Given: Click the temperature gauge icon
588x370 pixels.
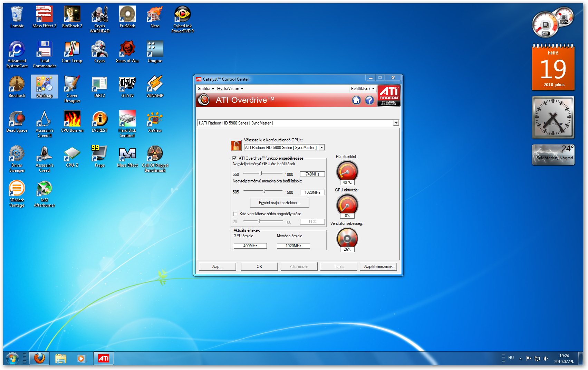Looking at the screenshot, I should click(347, 171).
